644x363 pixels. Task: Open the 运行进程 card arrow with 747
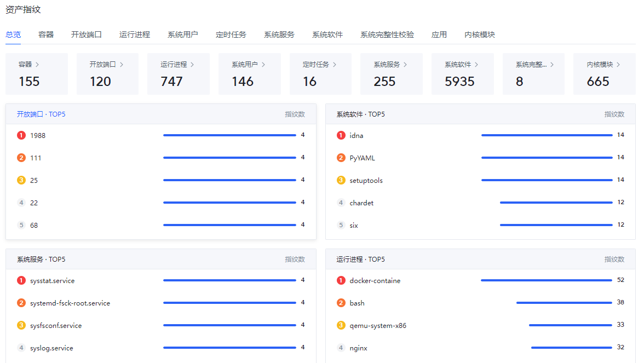pyautogui.click(x=192, y=65)
